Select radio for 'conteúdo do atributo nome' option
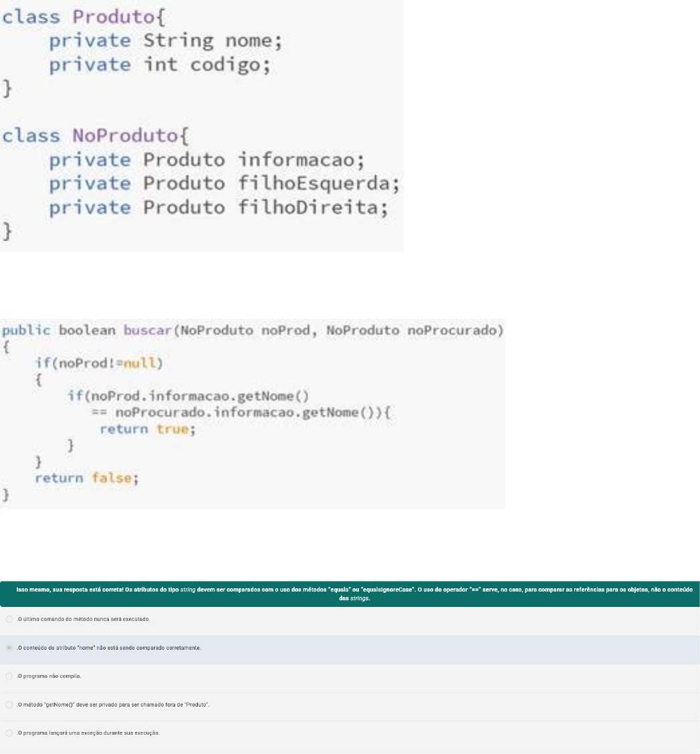700x754 pixels. pos(8,648)
